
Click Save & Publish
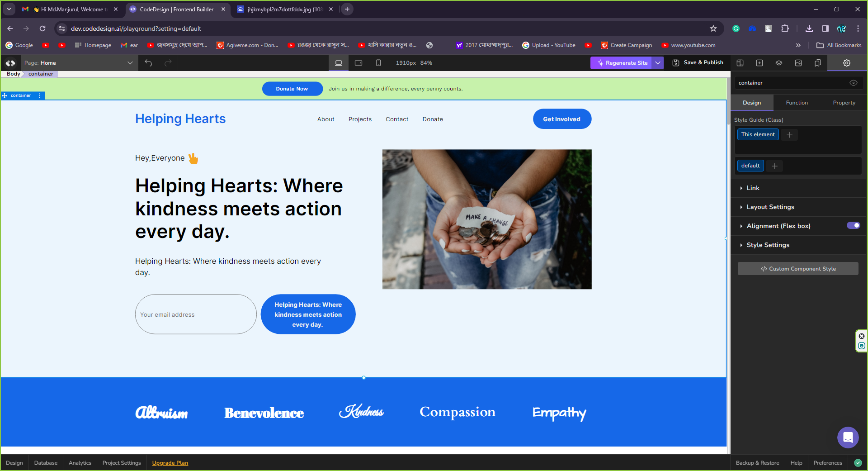coord(698,63)
